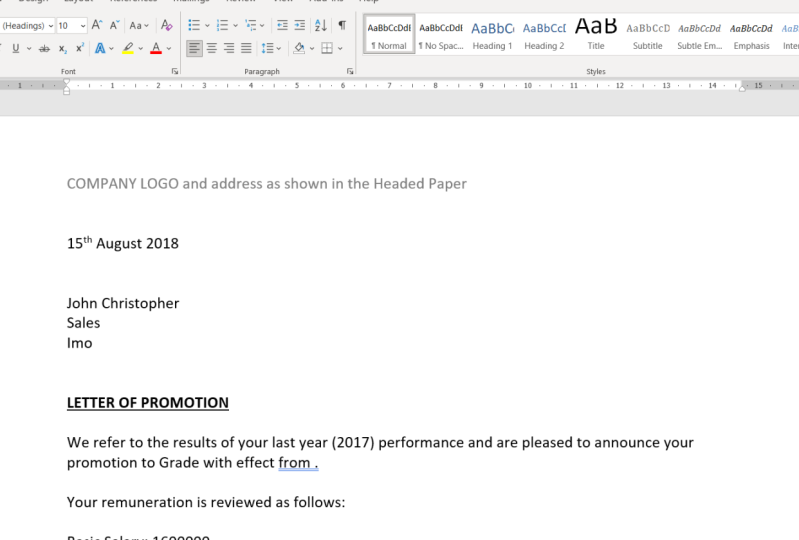Insert a numbered list
The image size is (799, 540).
(222, 25)
